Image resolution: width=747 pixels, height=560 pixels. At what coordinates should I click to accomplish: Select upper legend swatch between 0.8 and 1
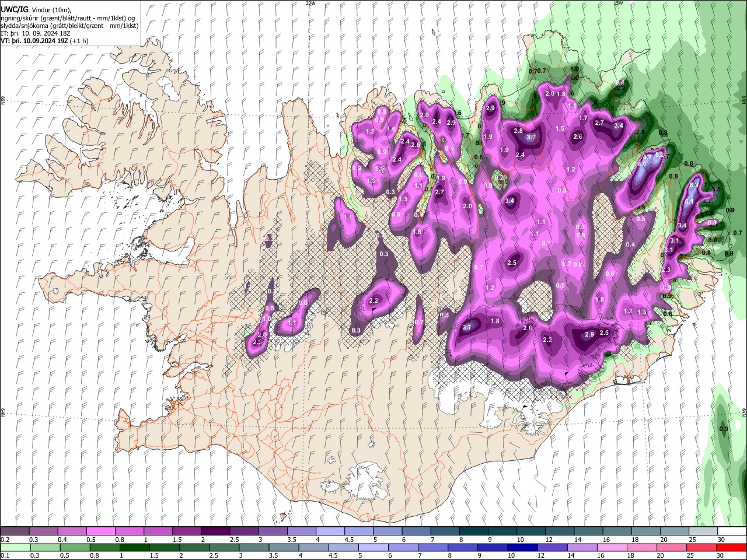point(129,531)
